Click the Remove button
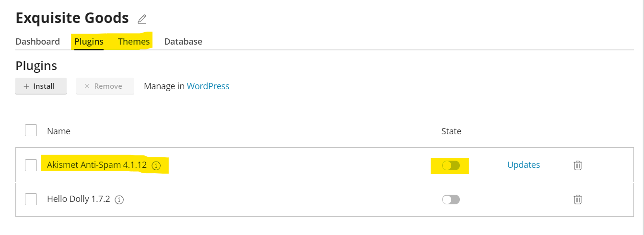This screenshot has width=644, height=235. 105,86
